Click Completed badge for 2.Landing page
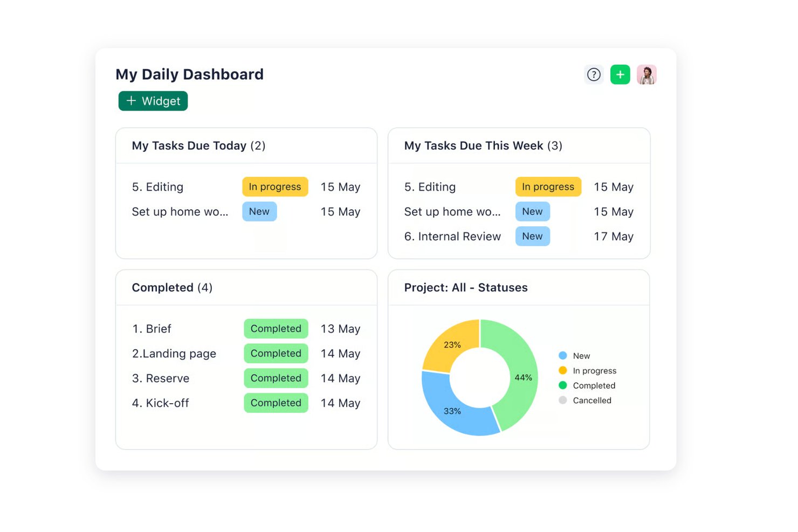This screenshot has height=532, width=798. [x=276, y=353]
